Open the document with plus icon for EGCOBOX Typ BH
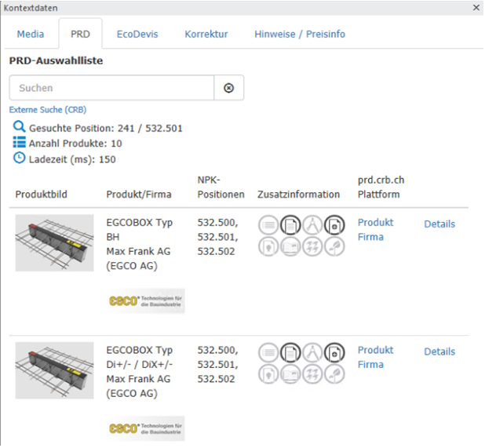The image size is (485, 448). [x=334, y=225]
